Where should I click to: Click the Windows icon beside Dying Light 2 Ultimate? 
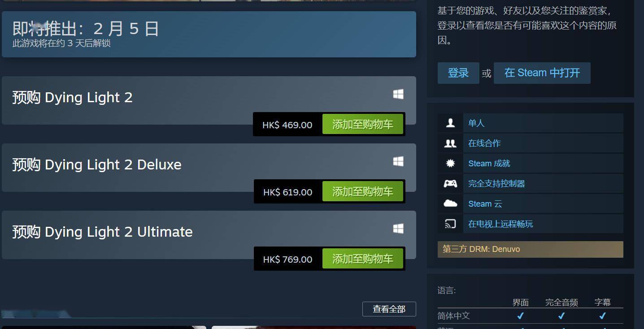[398, 229]
